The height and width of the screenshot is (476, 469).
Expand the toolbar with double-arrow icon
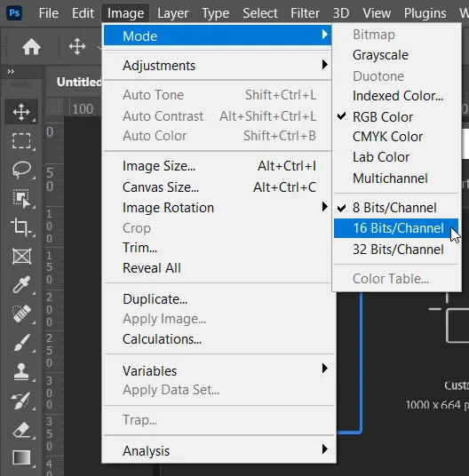11,72
